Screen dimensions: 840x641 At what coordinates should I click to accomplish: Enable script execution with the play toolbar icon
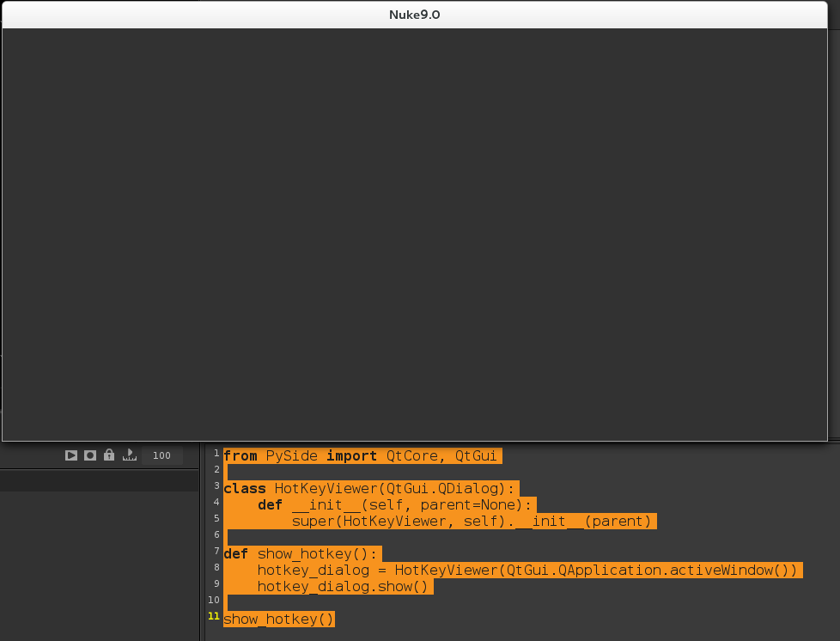[x=70, y=455]
